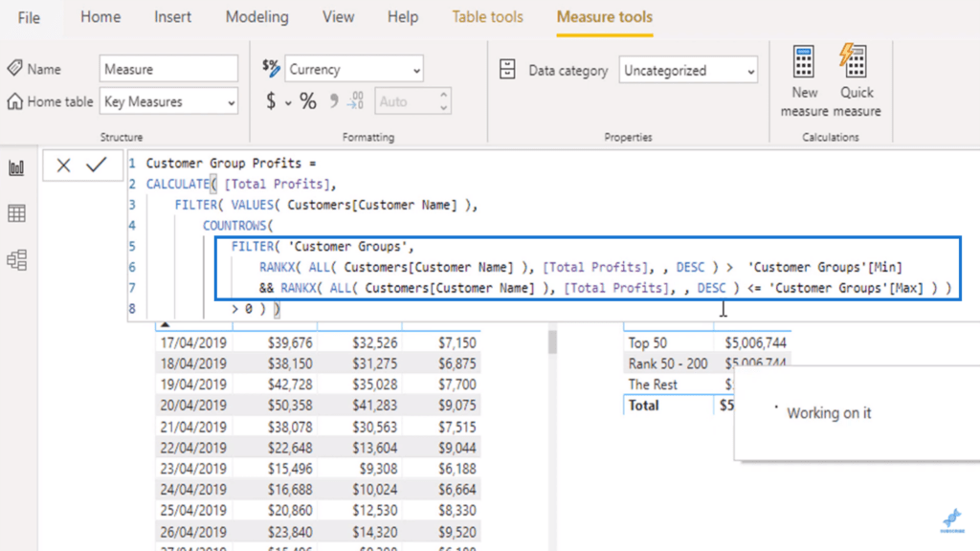Screen dimensions: 980x551
Task: Increase decimal places with up stepper
Action: (x=444, y=95)
